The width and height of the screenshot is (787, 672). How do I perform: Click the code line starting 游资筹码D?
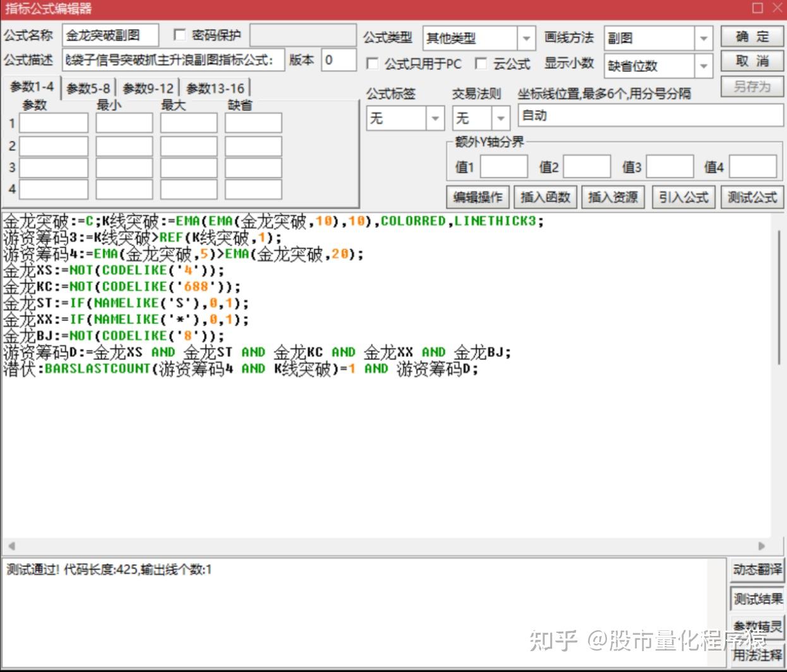point(257,352)
